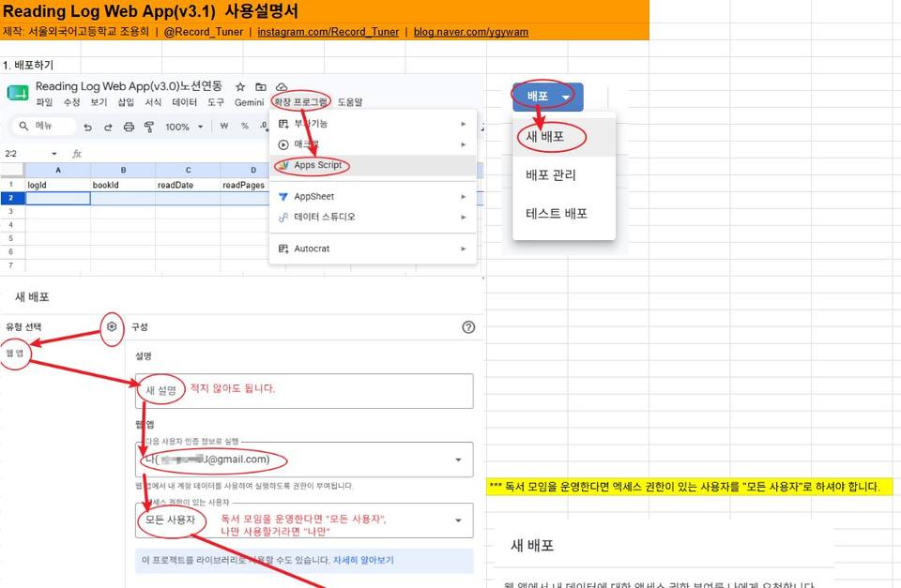Open the blog.naver.com/ygywam link
The width and height of the screenshot is (901, 588).
coord(471,32)
